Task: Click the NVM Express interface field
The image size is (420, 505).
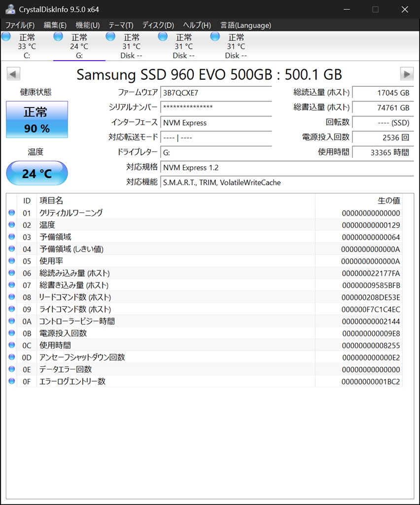Action: (216, 123)
